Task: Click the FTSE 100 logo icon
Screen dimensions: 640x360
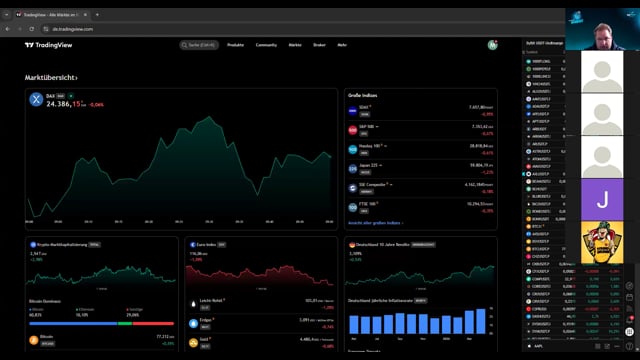Action: click(x=353, y=207)
